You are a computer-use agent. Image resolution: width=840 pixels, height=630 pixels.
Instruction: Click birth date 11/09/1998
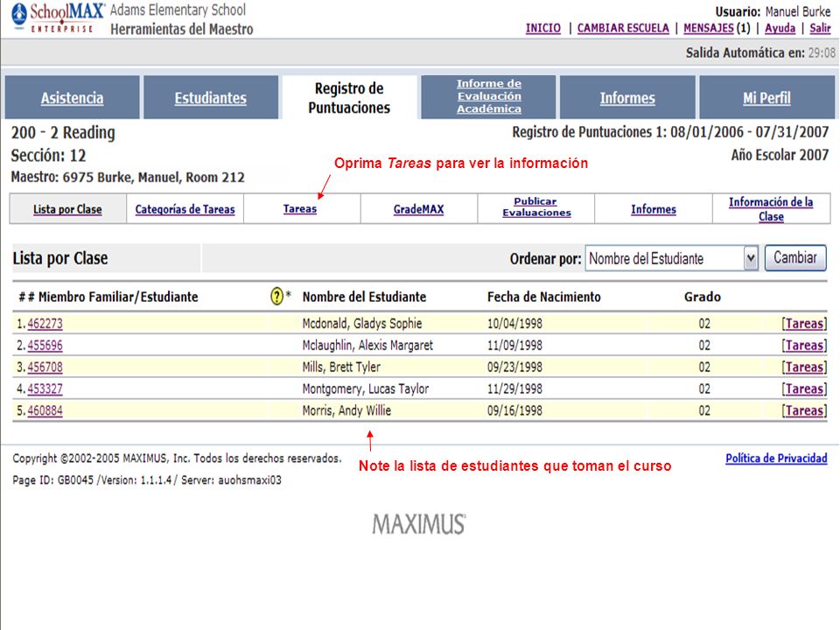[514, 346]
